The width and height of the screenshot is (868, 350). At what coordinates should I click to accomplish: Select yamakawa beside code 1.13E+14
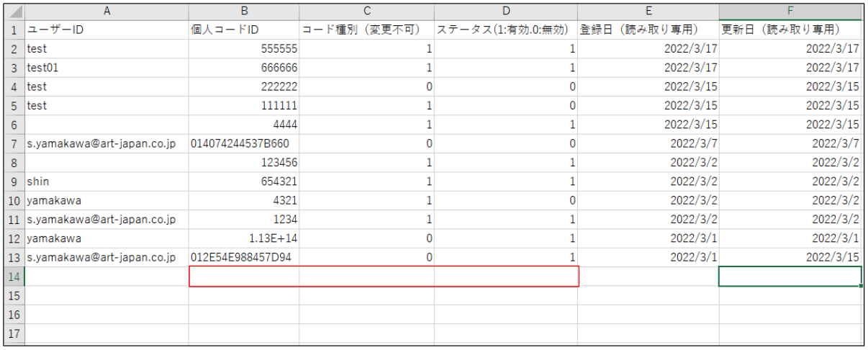(x=107, y=238)
